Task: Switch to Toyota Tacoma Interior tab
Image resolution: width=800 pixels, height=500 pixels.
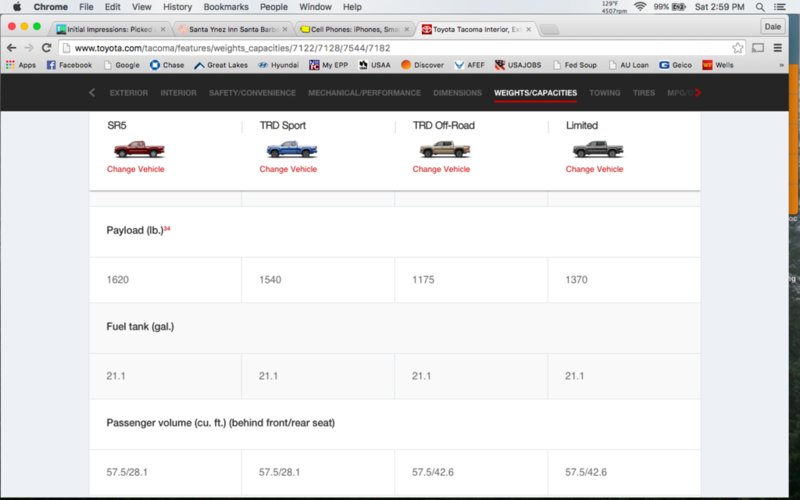Action: point(477,29)
